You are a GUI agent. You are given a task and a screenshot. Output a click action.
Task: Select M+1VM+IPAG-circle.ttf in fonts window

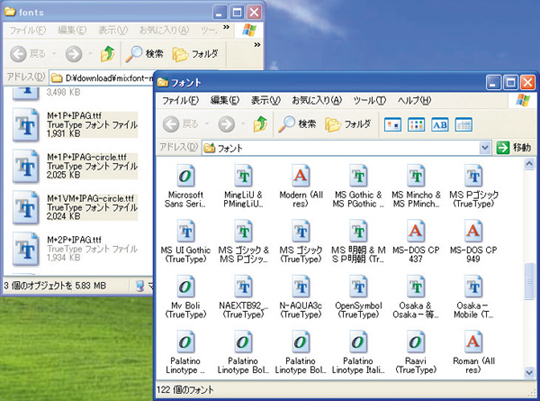[75, 207]
